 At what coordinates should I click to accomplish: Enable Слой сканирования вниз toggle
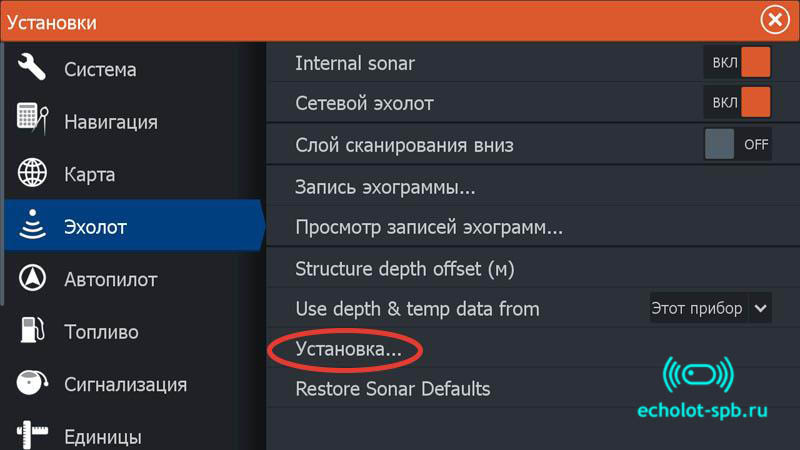pyautogui.click(x=737, y=144)
